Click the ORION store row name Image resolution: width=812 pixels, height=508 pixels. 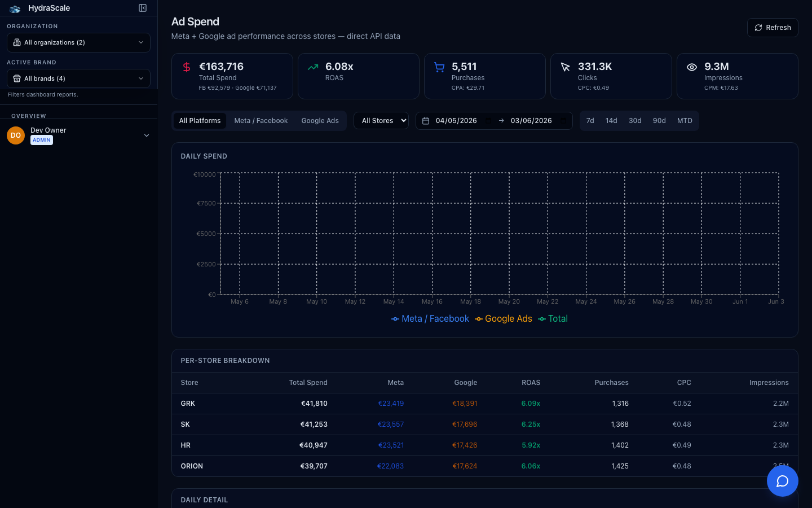click(x=192, y=466)
